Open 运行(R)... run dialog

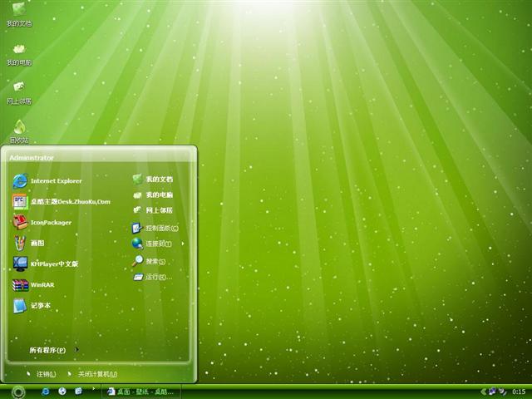point(152,277)
